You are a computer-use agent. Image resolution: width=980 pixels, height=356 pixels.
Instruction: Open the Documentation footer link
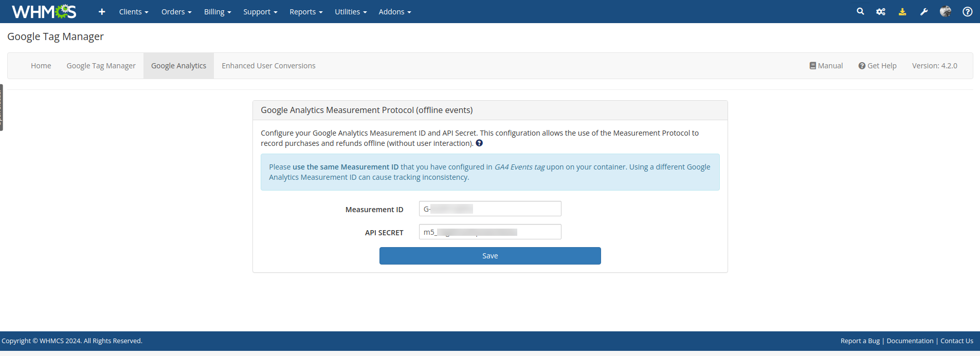910,341
